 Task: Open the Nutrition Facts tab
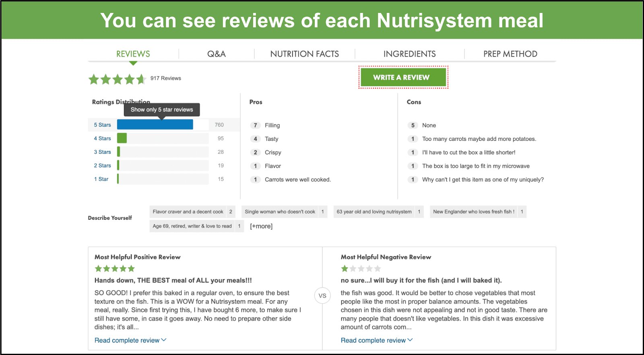[x=305, y=54]
